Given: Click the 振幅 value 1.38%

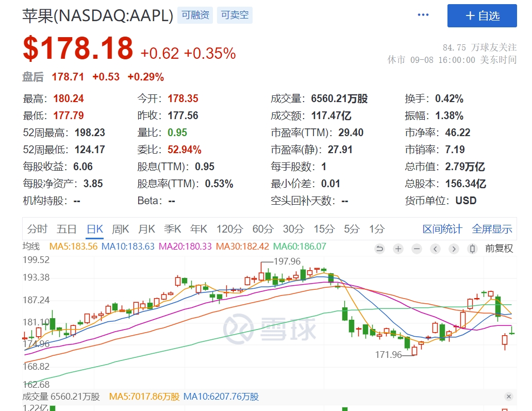Looking at the screenshot, I should 449,116.
